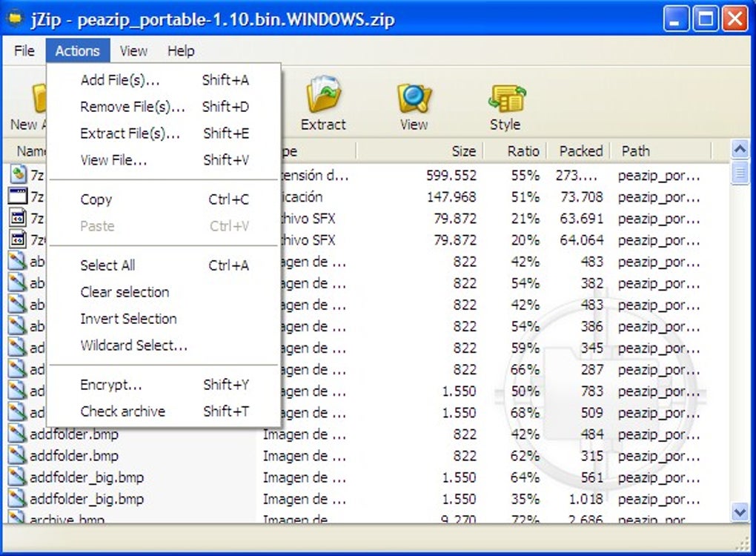Click the 7z file icon in 599.552 row
This screenshot has width=756, height=556.
pyautogui.click(x=18, y=174)
